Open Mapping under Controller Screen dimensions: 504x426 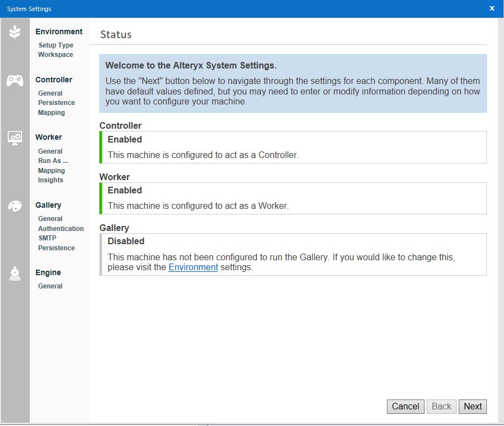(x=51, y=113)
